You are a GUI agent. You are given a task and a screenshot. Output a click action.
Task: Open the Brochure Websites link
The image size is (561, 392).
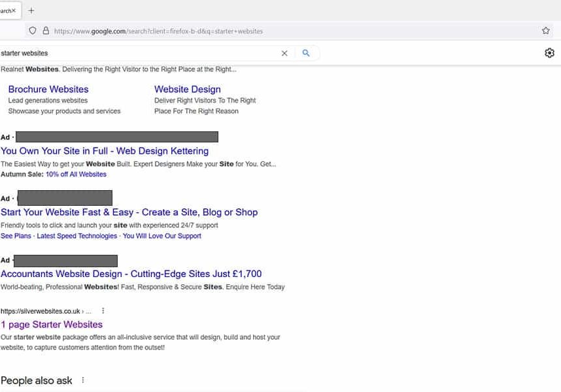[48, 89]
